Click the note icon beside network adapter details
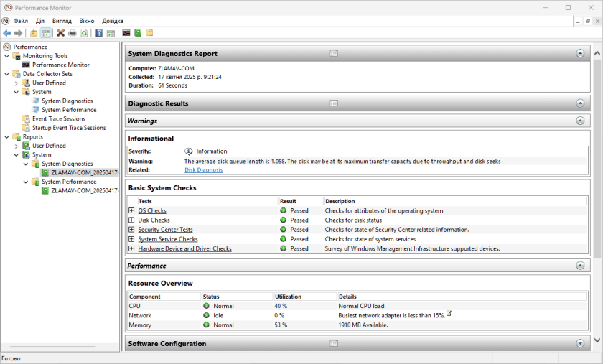 coord(449,313)
